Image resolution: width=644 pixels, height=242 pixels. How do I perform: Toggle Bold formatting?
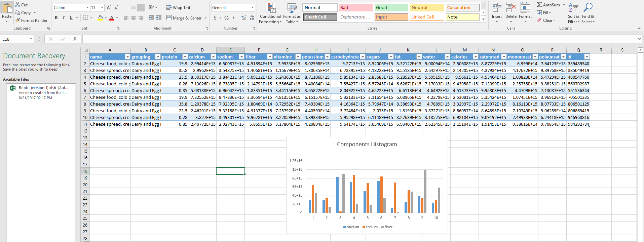coord(56,18)
